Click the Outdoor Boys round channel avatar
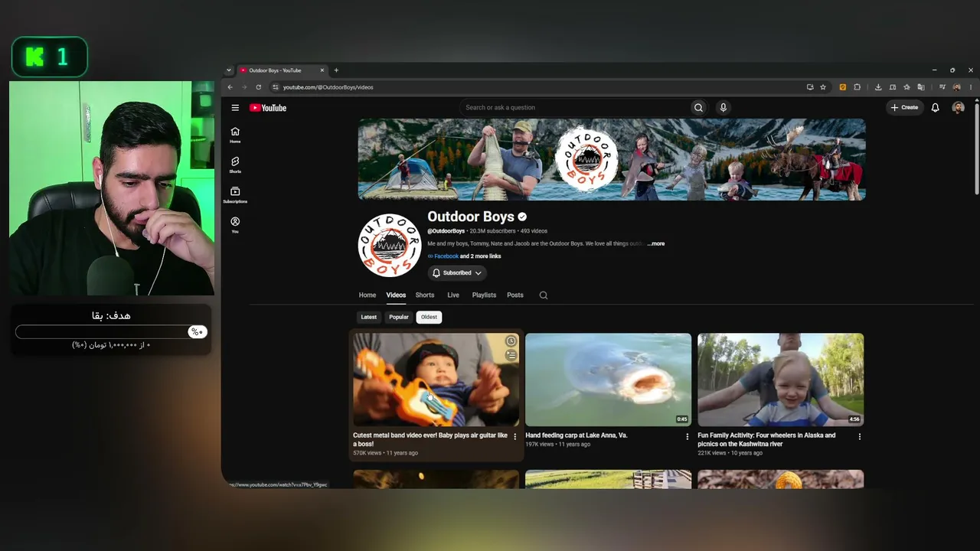 [x=390, y=245]
